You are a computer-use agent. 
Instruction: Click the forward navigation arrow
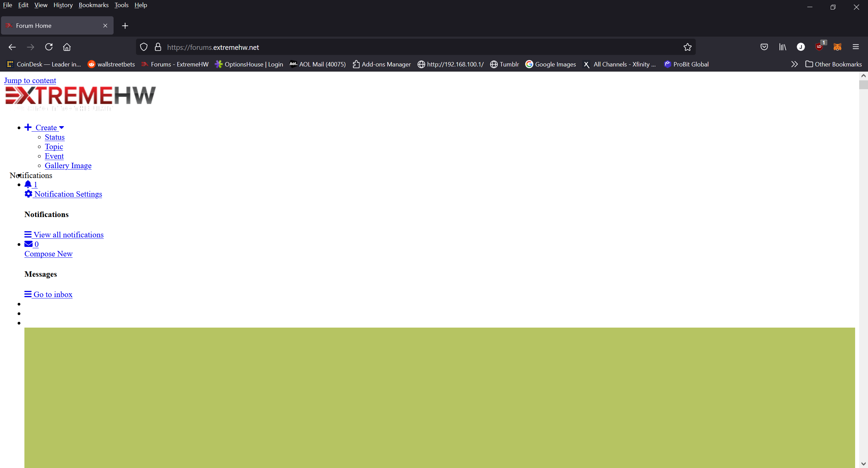pos(31,47)
